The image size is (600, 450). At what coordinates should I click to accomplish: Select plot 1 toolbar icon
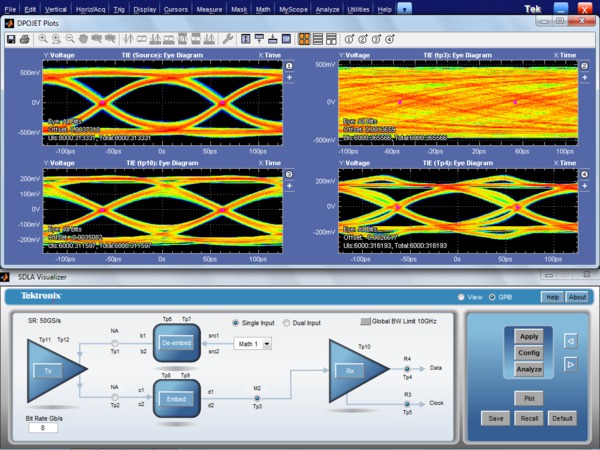[349, 39]
